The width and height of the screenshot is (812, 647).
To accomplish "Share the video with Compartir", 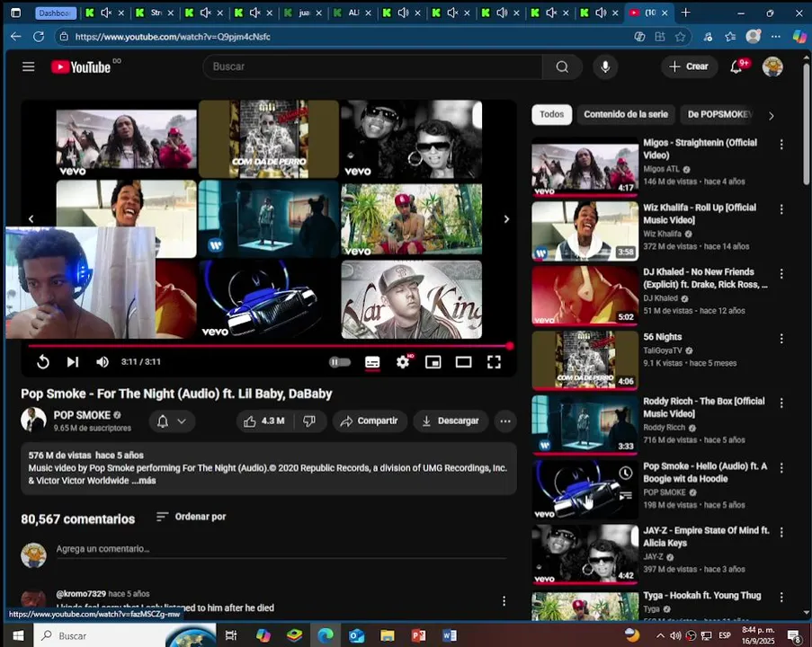I will pyautogui.click(x=370, y=421).
